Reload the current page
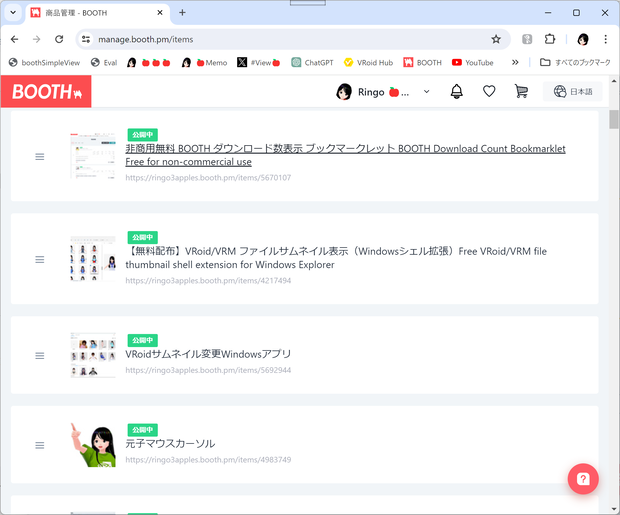Screen dimensions: 620x515 59,39
